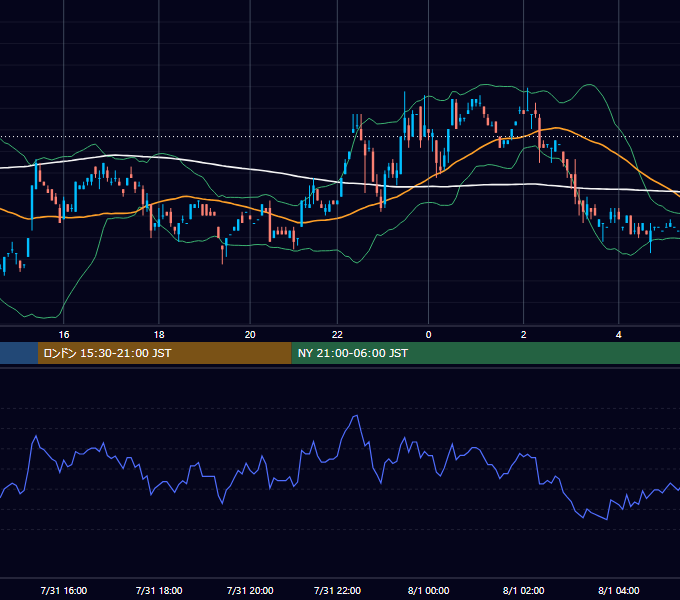Click the 7/31 16:00 date label
The image size is (680, 600).
[64, 590]
